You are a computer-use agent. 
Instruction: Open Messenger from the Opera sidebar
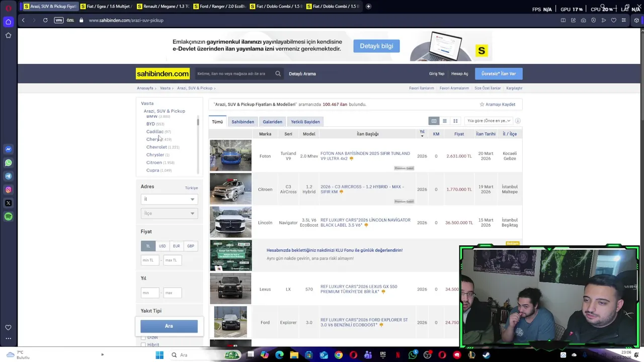tap(8, 149)
